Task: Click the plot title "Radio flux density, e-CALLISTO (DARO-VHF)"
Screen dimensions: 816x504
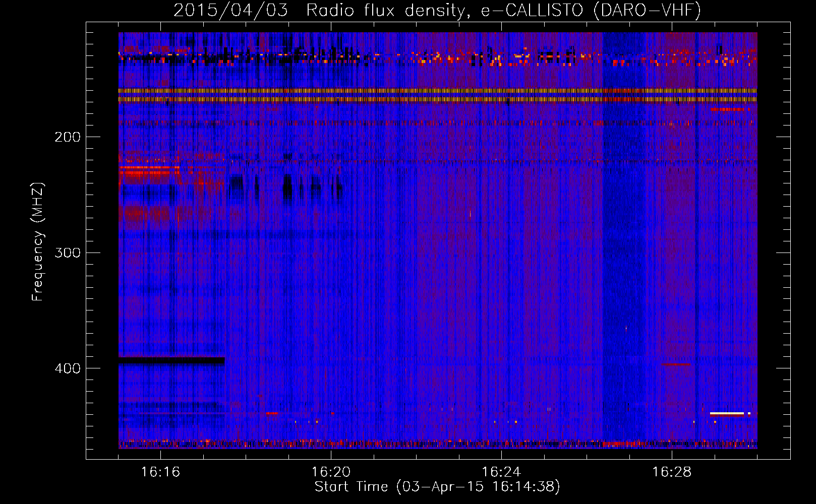Action: (x=503, y=11)
